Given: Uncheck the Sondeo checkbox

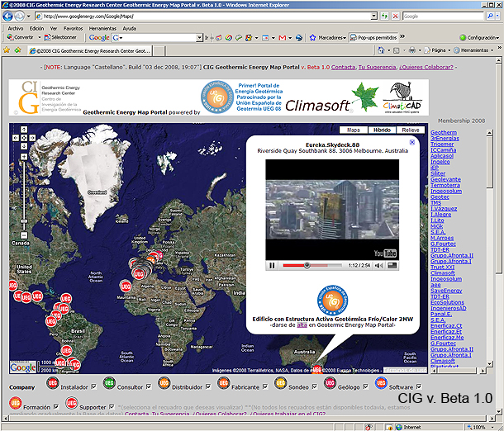Looking at the screenshot, I should coord(314,386).
